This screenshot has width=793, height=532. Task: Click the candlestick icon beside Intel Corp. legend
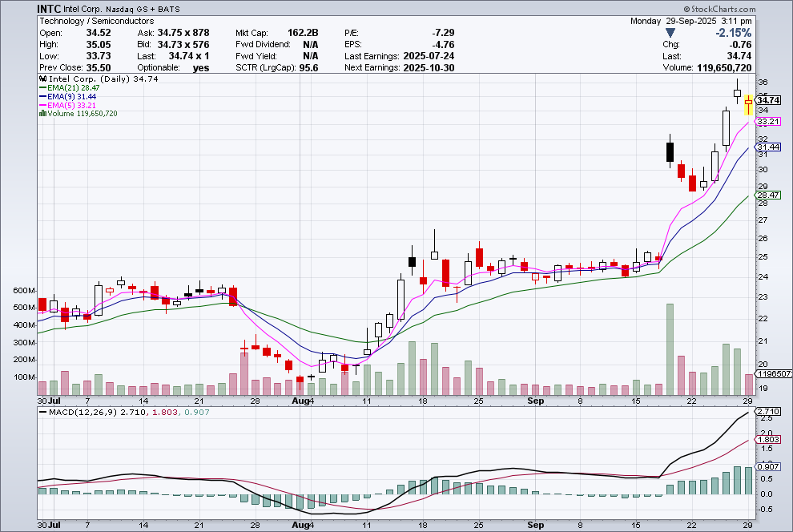(x=43, y=79)
